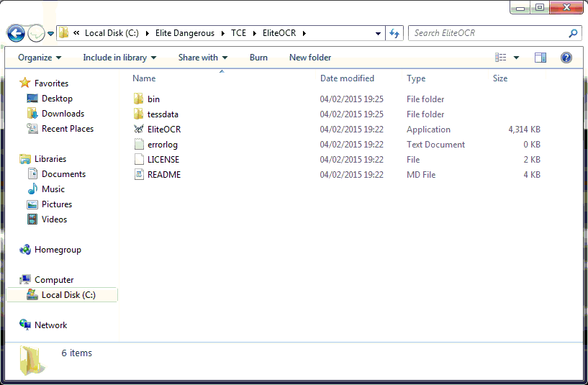588x385 pixels.
Task: Click large folder icon in details pane
Action: tap(32, 361)
